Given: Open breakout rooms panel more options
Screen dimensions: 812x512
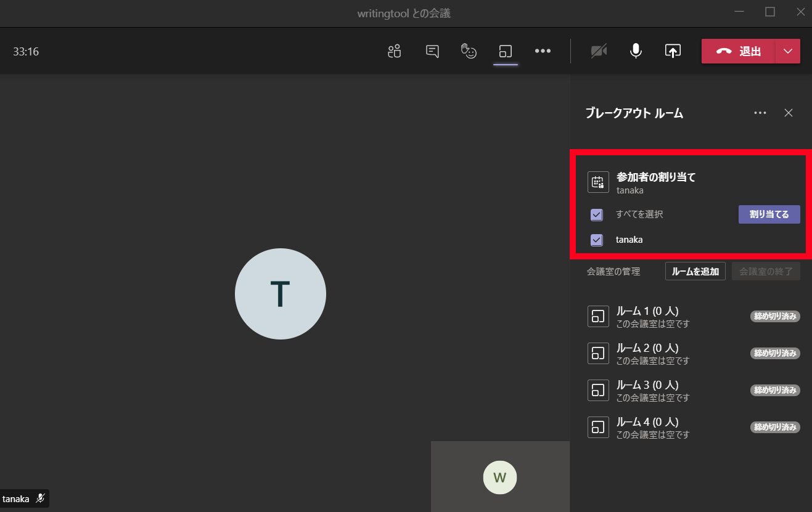Looking at the screenshot, I should click(760, 113).
